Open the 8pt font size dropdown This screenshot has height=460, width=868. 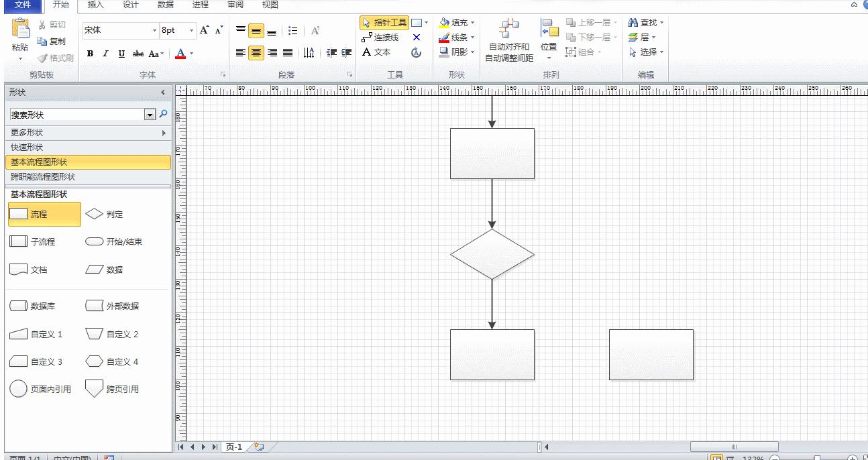(x=191, y=30)
